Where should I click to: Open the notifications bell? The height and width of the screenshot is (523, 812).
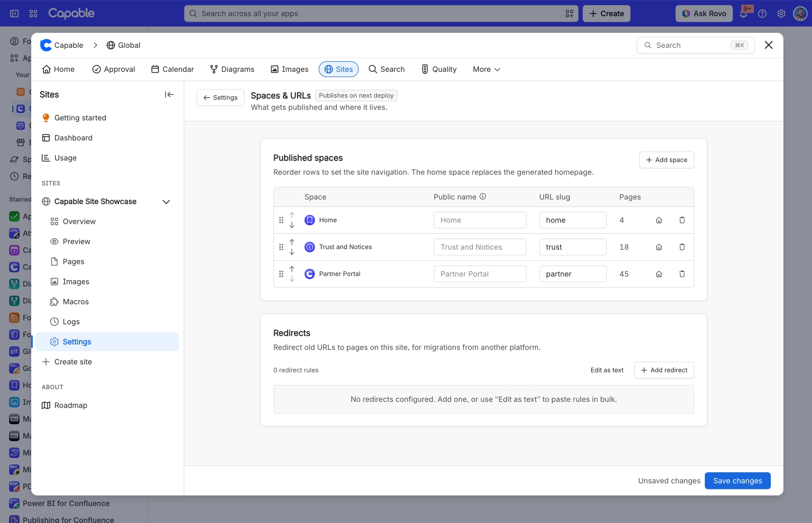click(x=743, y=13)
